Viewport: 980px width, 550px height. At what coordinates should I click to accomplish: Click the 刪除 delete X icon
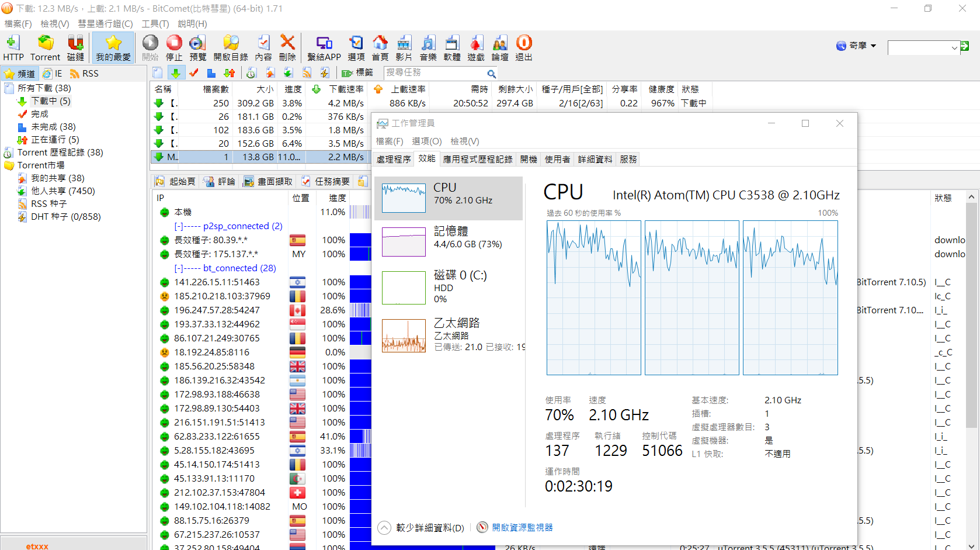tap(287, 48)
